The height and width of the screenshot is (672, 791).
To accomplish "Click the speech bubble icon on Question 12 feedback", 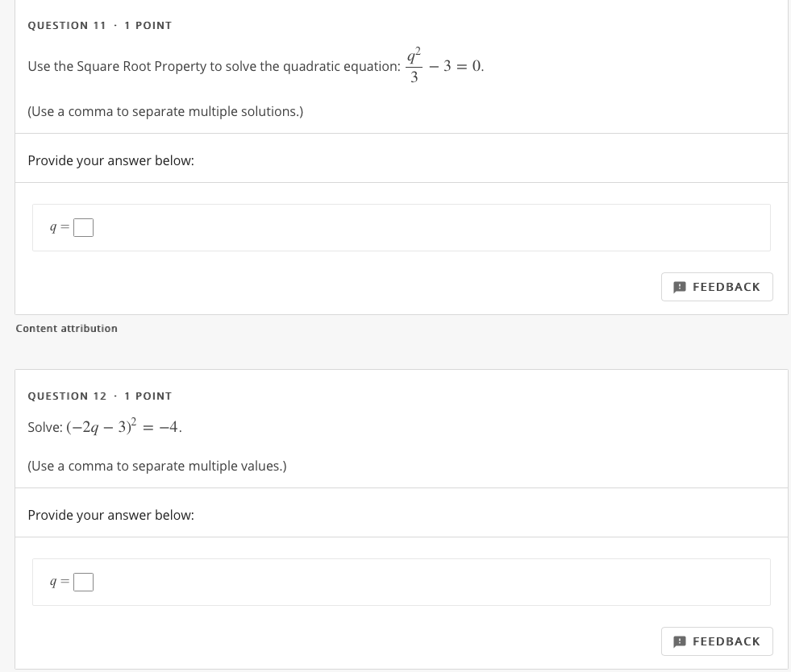I will point(680,641).
